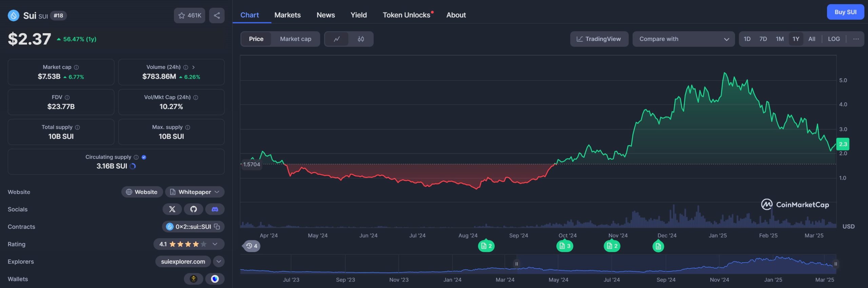868x288 pixels.
Task: Open the chart more options ellipsis
Action: coord(856,39)
